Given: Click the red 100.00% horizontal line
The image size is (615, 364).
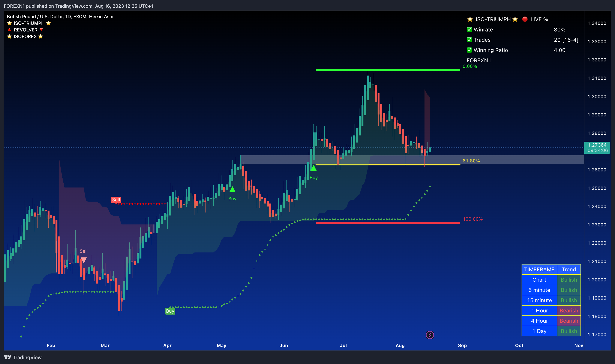Looking at the screenshot, I should (388, 223).
